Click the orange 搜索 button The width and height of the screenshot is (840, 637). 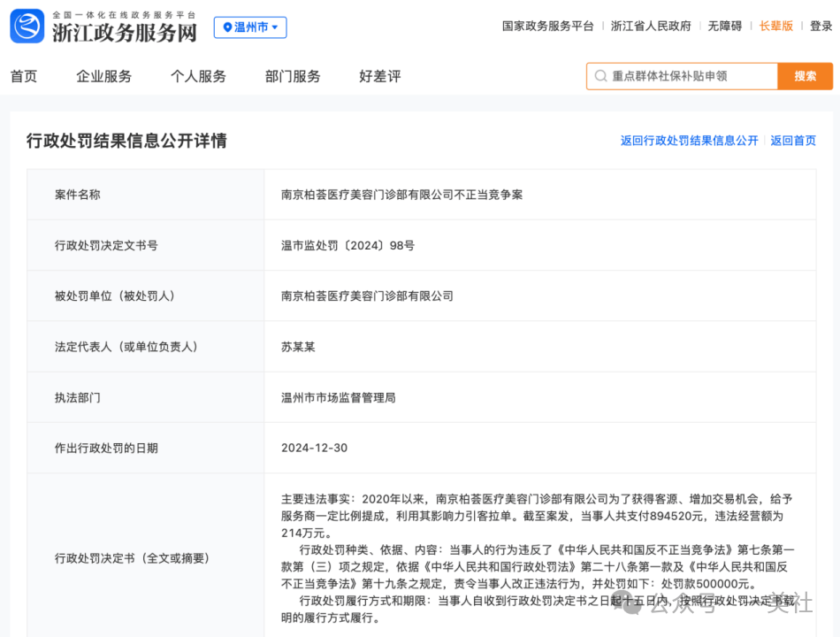[806, 76]
